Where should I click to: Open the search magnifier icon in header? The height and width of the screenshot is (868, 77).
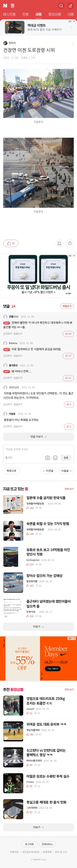pos(61,6)
